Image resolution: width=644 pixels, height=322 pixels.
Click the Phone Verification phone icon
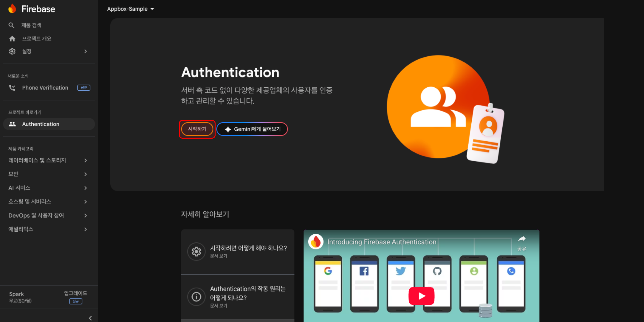click(x=12, y=88)
